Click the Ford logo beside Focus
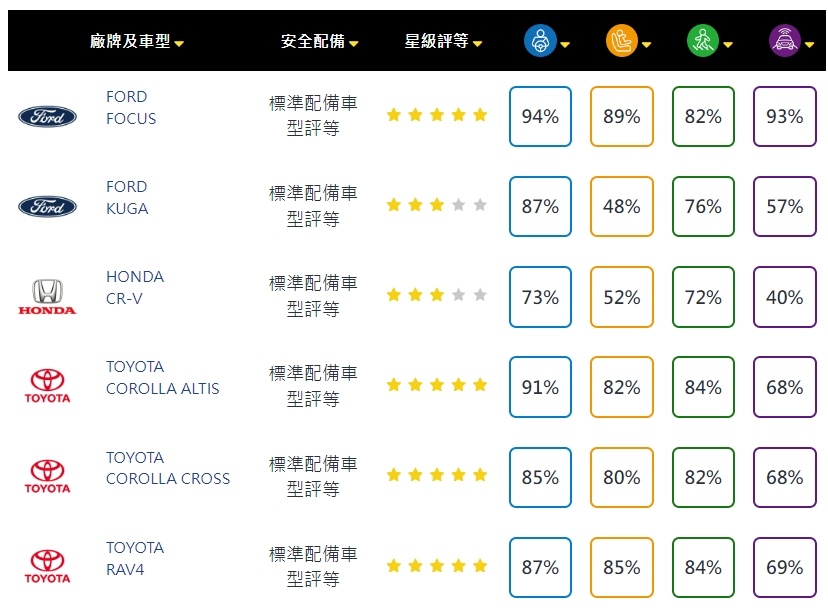 (47, 117)
